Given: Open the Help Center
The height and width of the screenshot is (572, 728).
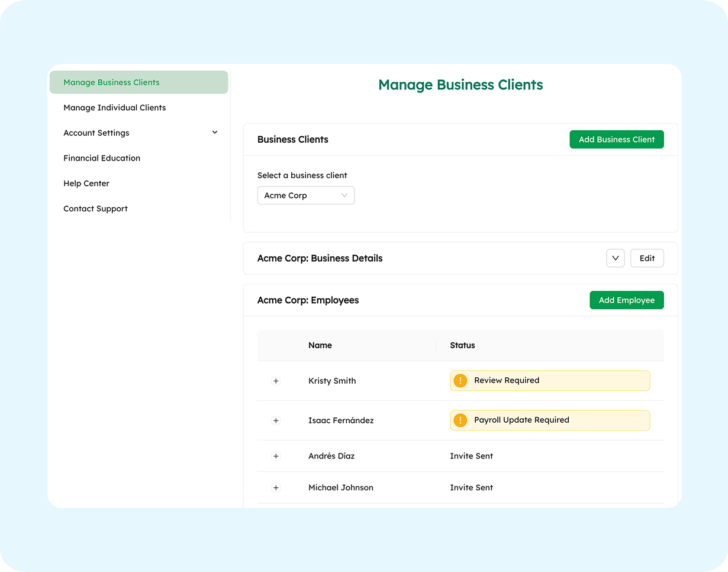Looking at the screenshot, I should click(86, 183).
